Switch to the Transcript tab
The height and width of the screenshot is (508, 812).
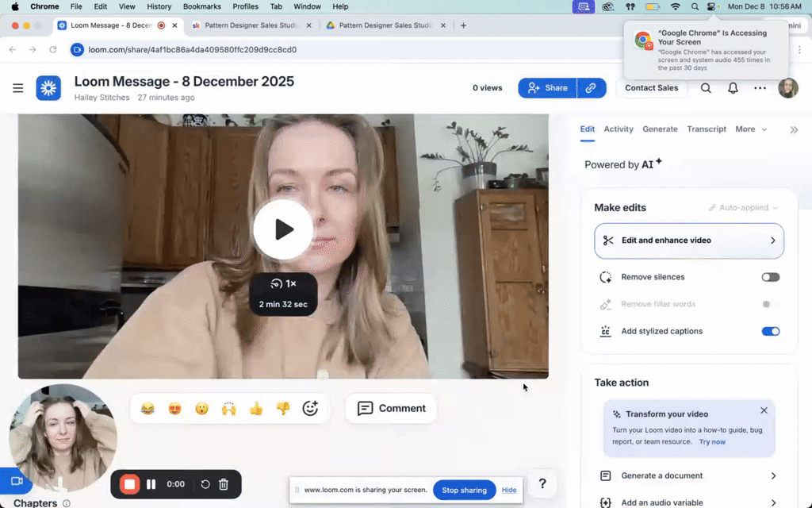[x=707, y=129]
